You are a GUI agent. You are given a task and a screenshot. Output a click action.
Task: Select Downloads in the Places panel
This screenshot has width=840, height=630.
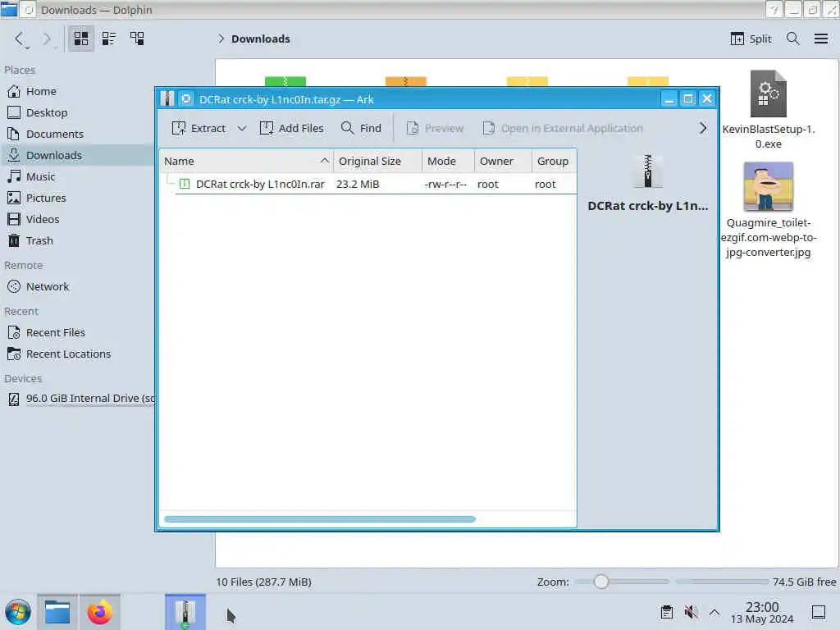(77, 155)
